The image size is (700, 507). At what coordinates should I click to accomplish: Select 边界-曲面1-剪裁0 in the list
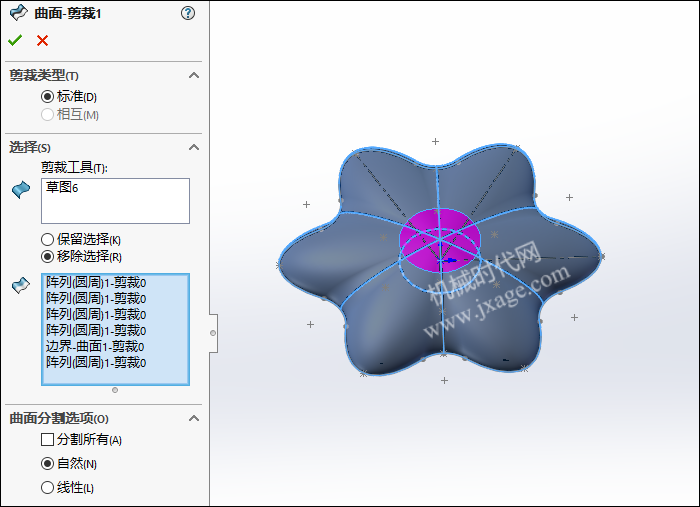(95, 346)
